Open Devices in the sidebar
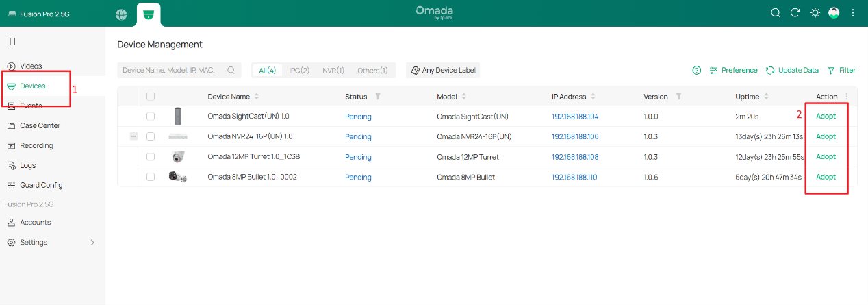868x305 pixels. (33, 86)
